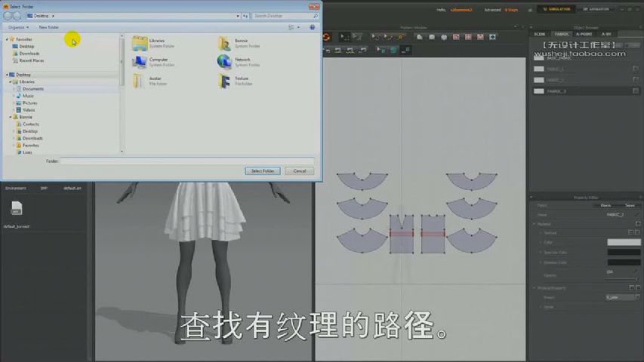Click the orange circular sync icon in Pattern toolbar

pos(326,37)
